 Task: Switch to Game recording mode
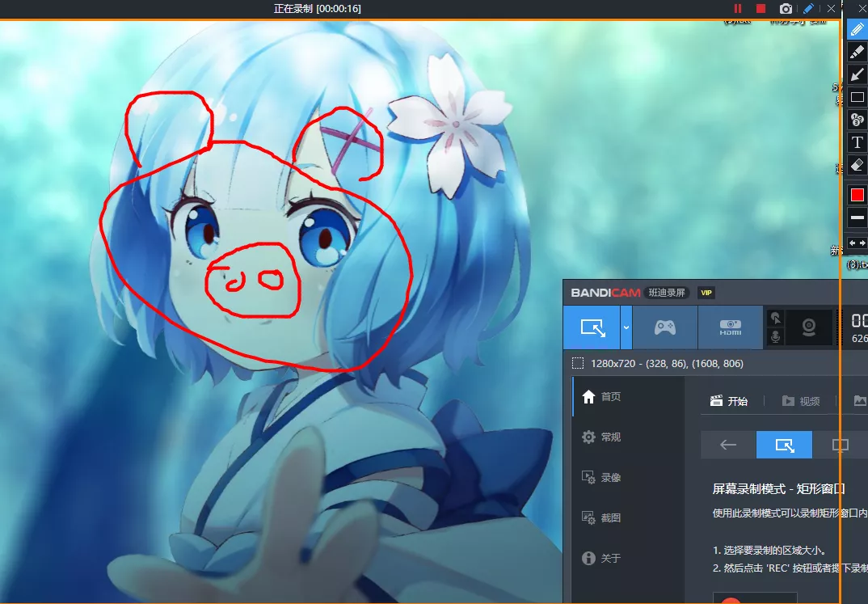click(x=664, y=327)
